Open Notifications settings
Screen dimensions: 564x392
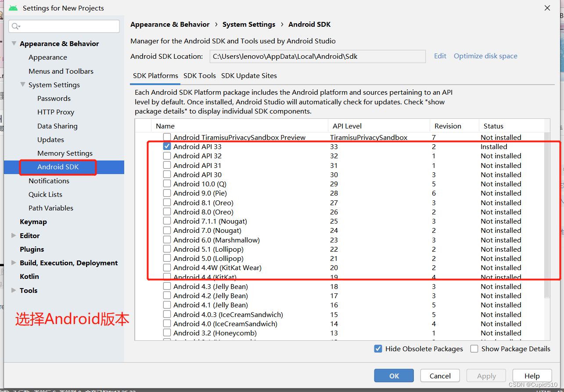(49, 181)
